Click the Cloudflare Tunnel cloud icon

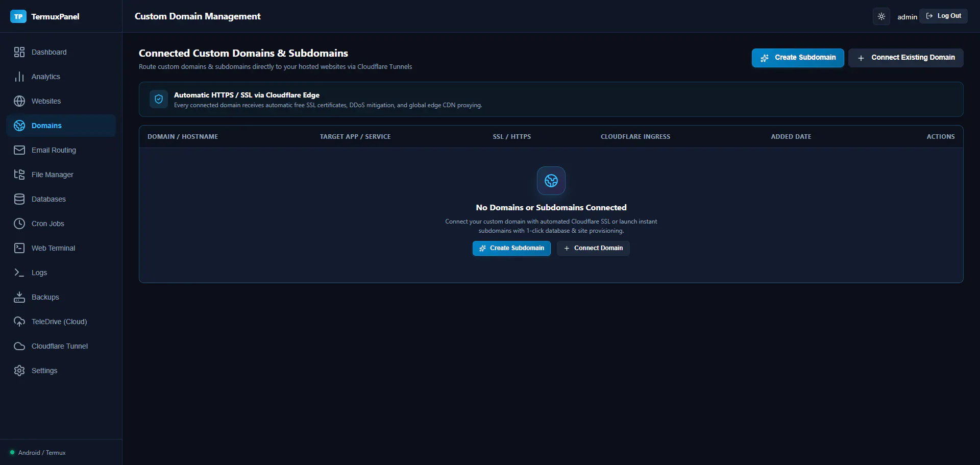tap(19, 346)
